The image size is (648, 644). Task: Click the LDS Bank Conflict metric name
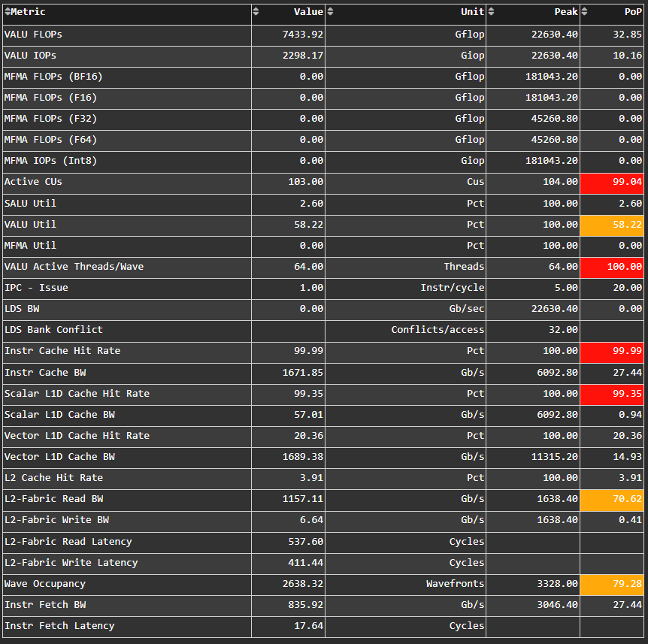pos(53,330)
